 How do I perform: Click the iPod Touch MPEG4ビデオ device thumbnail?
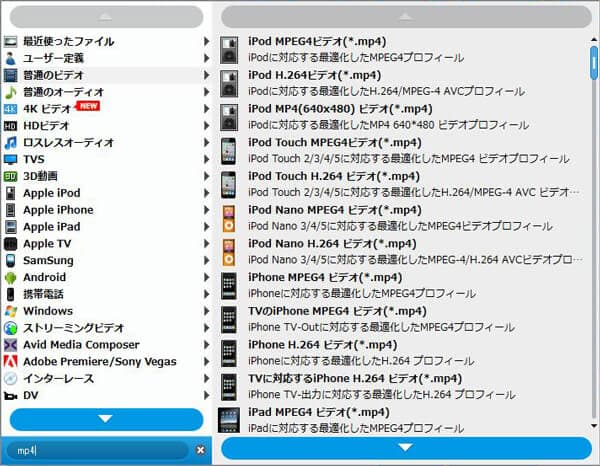(x=228, y=151)
